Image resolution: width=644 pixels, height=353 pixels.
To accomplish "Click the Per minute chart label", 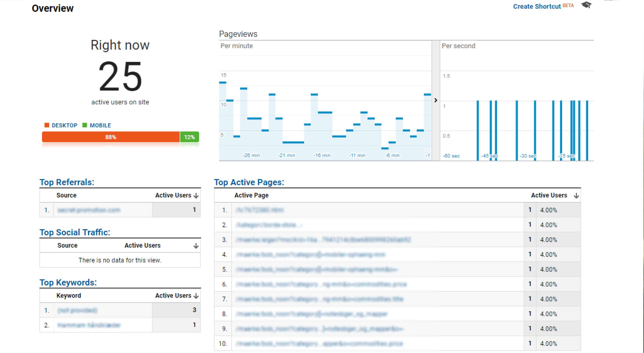I will 236,46.
